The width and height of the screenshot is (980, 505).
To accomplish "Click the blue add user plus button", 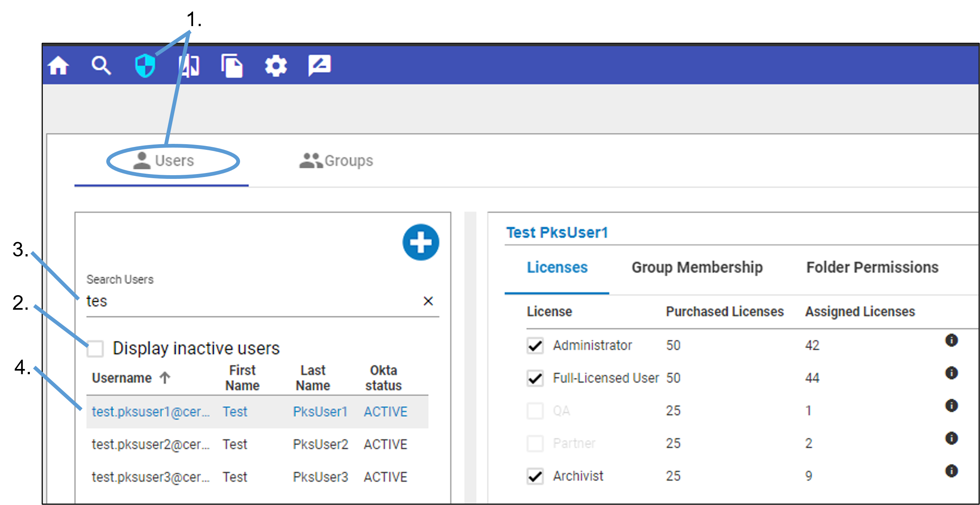I will tap(421, 242).
